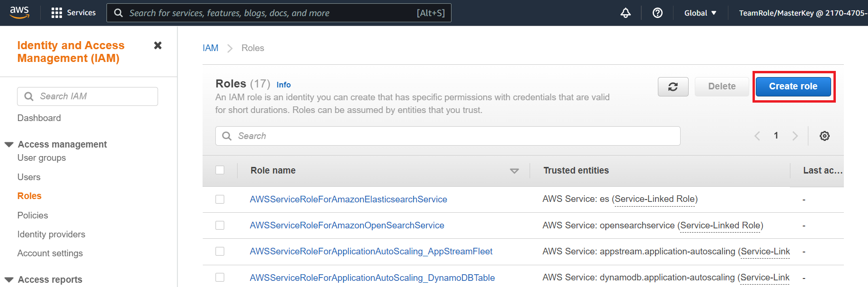Open AWSServiceRoleForApplicationAutoScaling_DynamoDBTable role

pyautogui.click(x=372, y=278)
